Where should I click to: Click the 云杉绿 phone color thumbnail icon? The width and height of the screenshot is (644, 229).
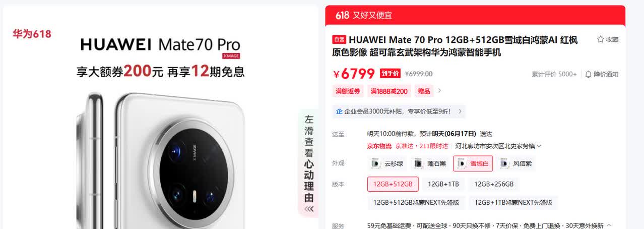coord(375,163)
